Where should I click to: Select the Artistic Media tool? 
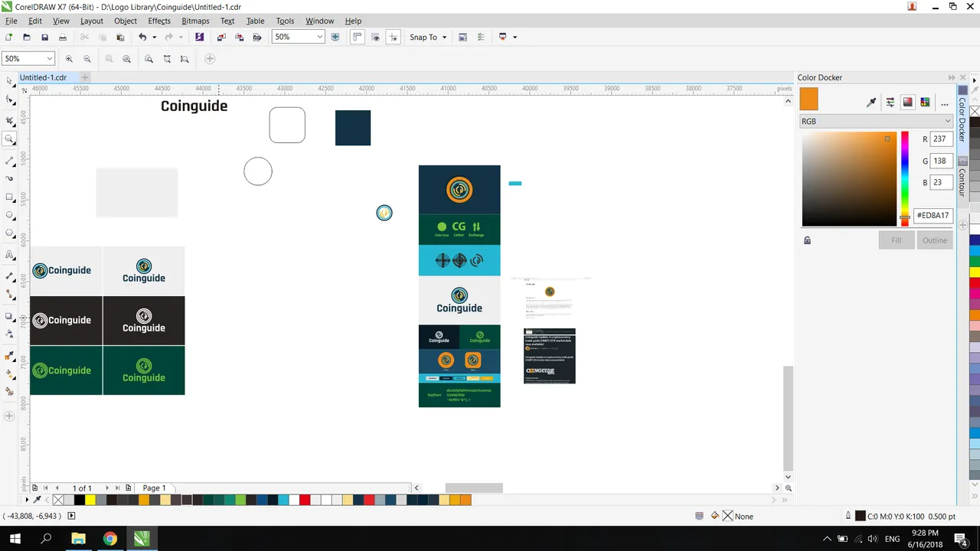(9, 178)
